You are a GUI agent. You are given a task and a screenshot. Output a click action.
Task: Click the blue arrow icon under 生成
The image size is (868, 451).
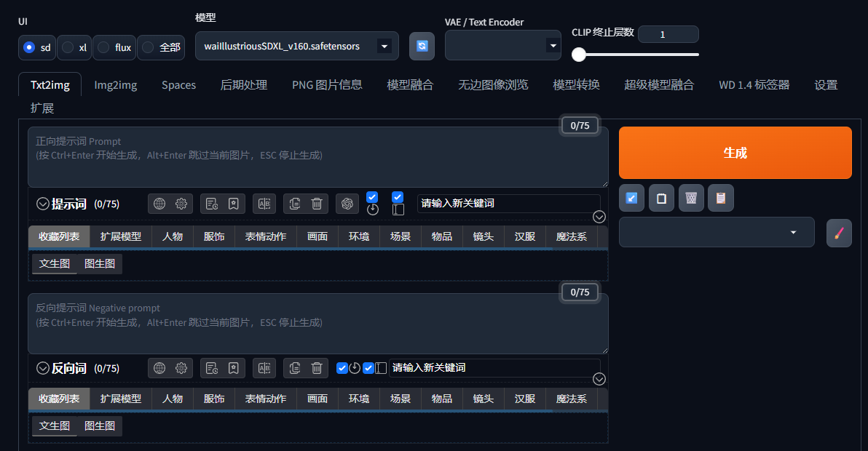pyautogui.click(x=631, y=198)
